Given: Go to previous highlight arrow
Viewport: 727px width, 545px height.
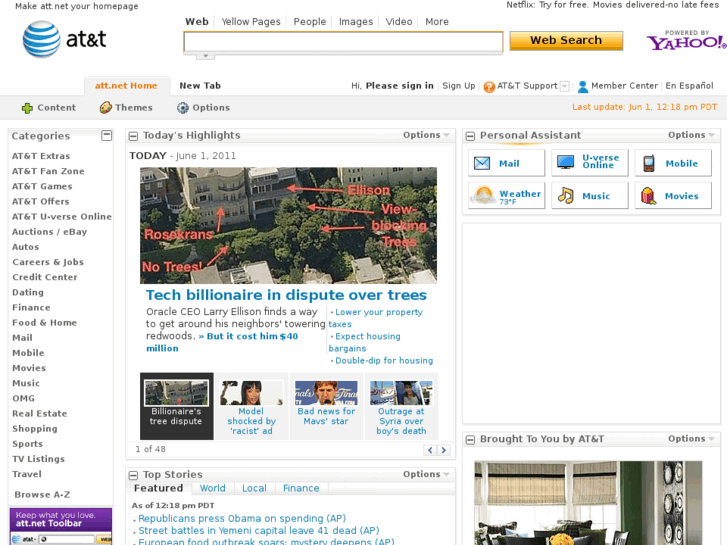Looking at the screenshot, I should click(430, 450).
